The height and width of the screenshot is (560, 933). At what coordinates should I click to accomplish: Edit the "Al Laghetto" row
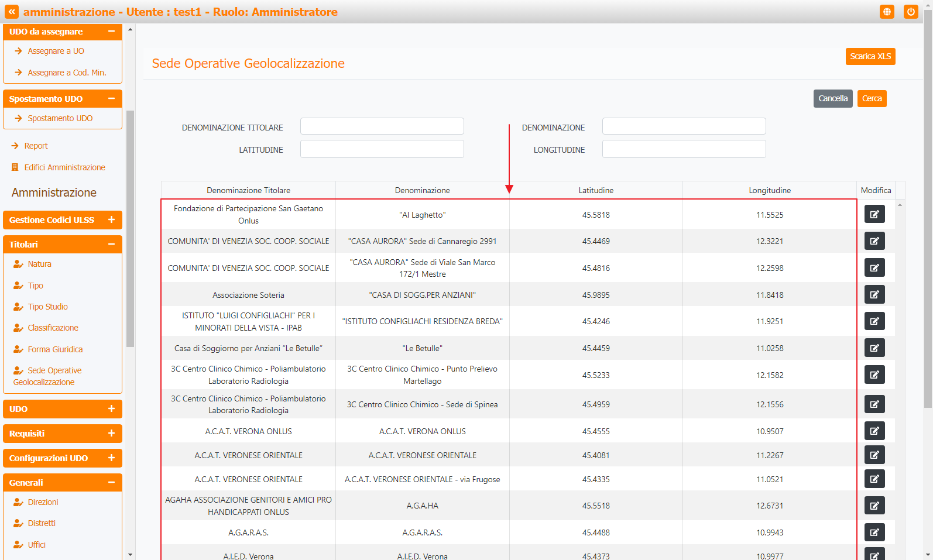tap(874, 214)
